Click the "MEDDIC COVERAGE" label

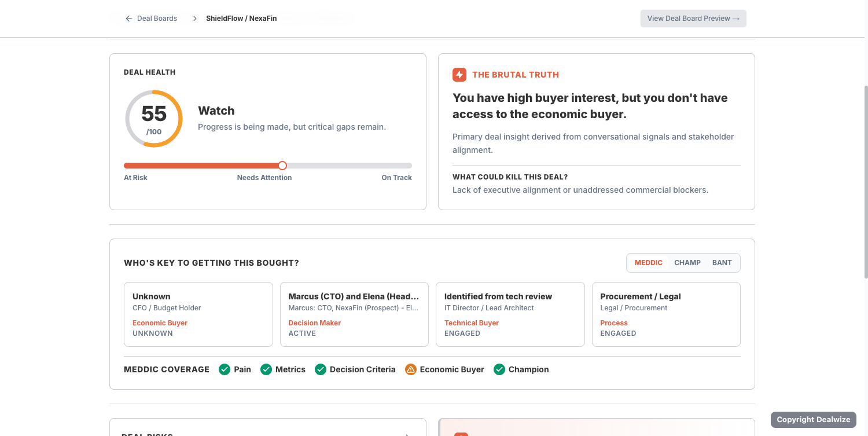click(167, 369)
